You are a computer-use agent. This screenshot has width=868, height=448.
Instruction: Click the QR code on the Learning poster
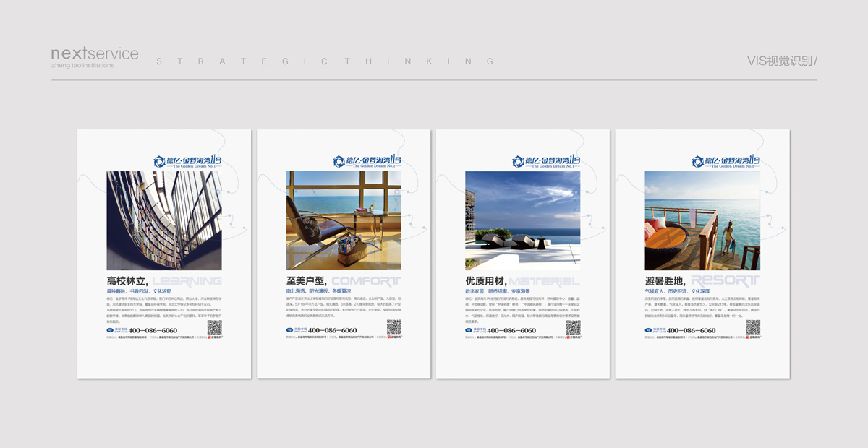(x=214, y=327)
